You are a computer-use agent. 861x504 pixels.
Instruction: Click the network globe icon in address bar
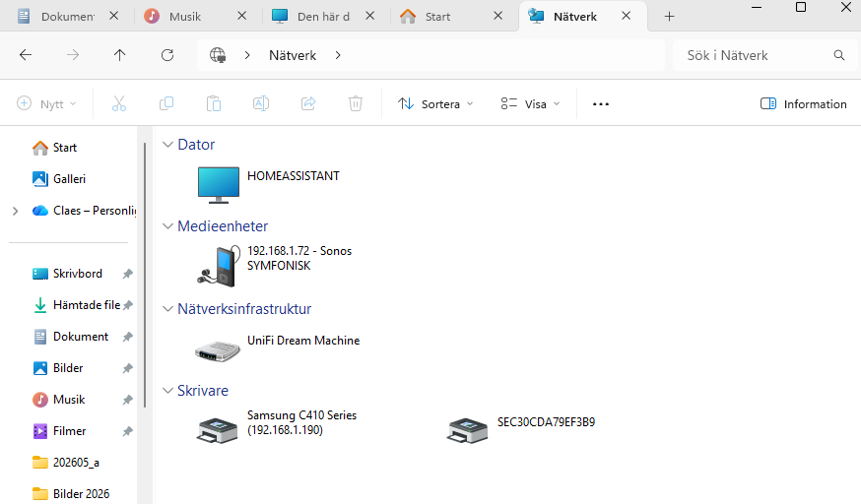[218, 55]
